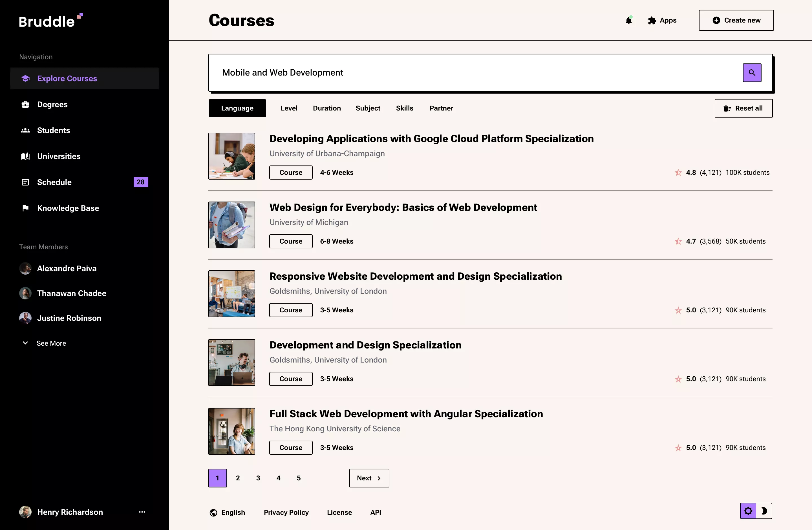Click the search magnifier button
The image size is (812, 530).
tap(752, 73)
